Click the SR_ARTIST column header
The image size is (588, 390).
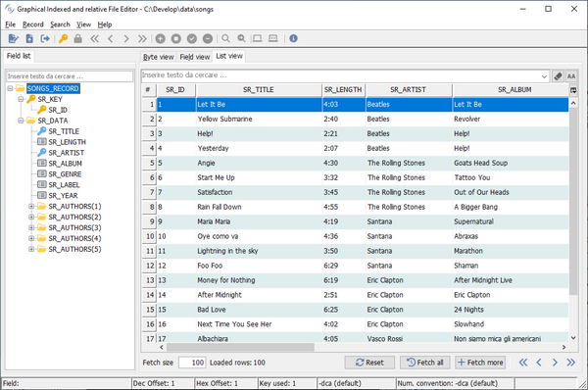pos(409,90)
